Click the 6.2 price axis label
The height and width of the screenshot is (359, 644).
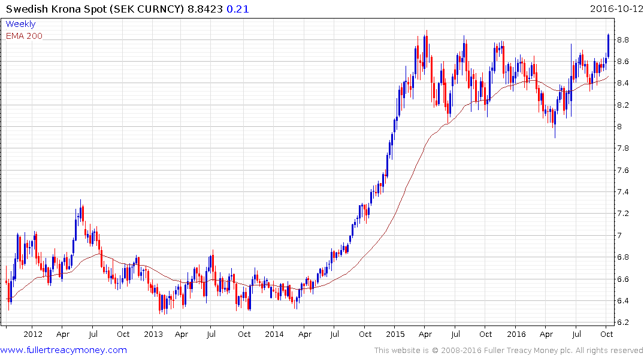622,322
